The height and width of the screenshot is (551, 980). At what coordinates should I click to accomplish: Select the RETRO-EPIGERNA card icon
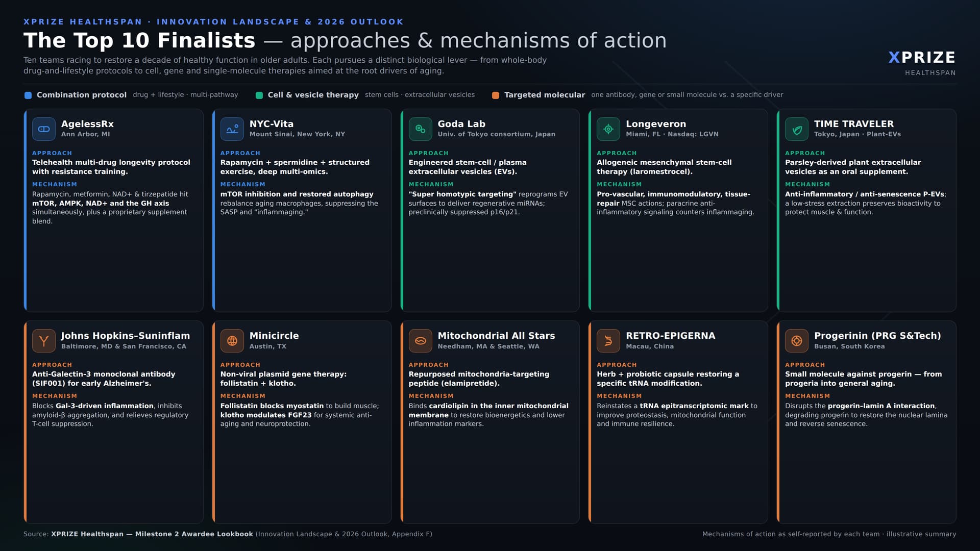click(x=608, y=341)
